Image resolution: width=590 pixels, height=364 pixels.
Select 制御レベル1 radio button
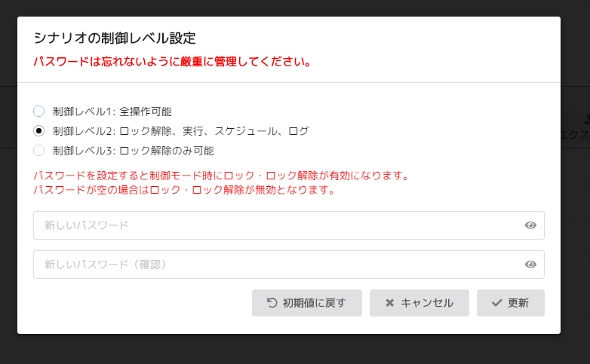tap(39, 112)
